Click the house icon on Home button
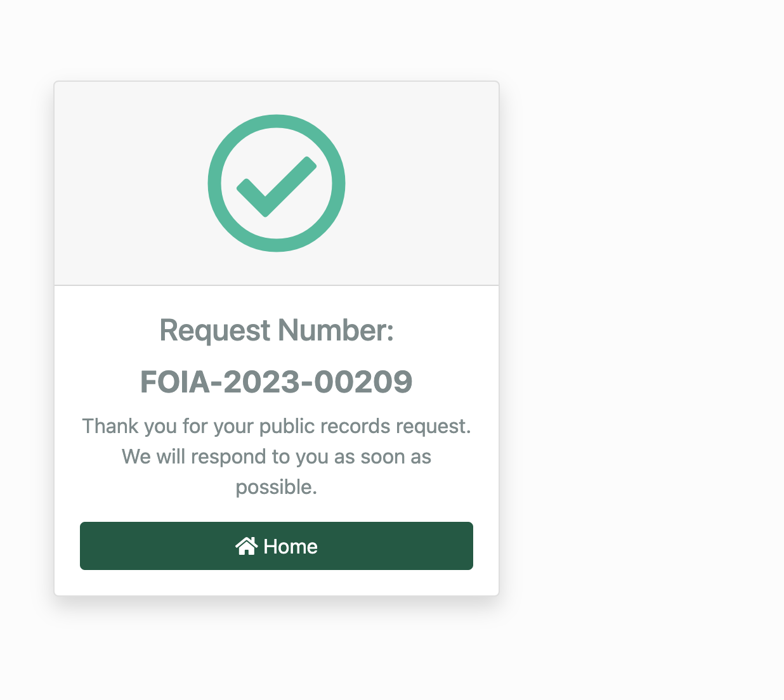784x700 pixels. [246, 546]
